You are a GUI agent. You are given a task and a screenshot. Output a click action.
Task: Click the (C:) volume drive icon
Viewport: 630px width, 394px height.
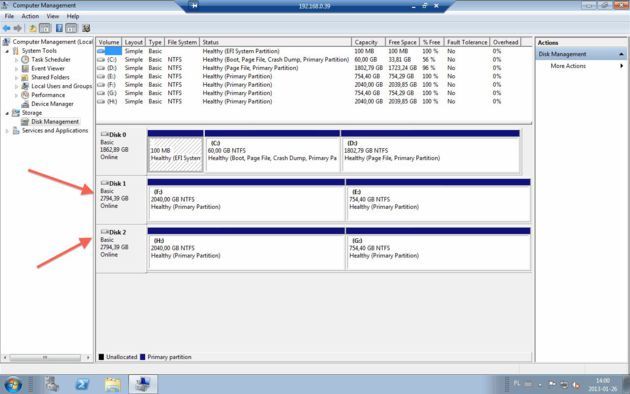101,59
